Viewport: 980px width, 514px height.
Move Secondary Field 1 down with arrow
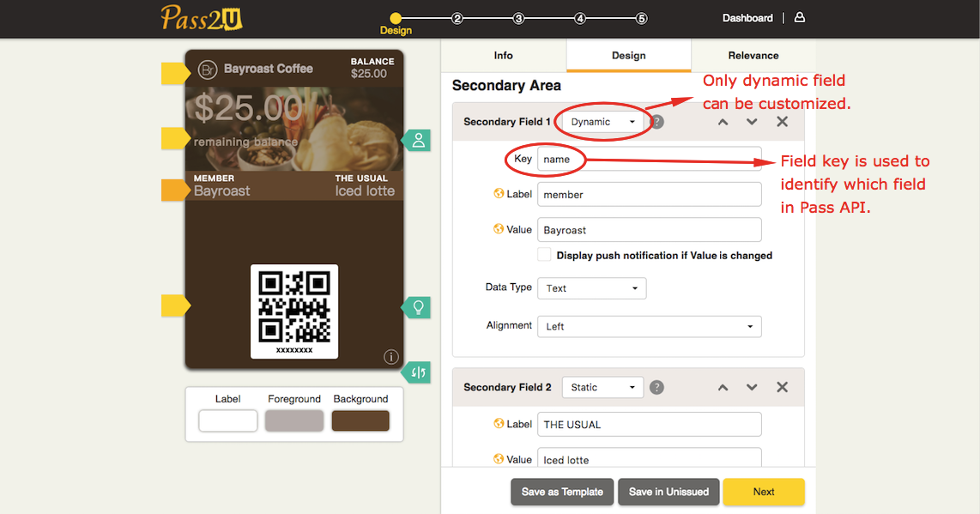[752, 122]
